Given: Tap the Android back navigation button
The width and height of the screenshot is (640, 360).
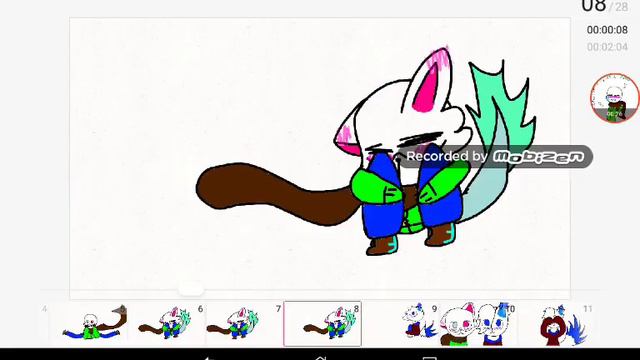Looking at the screenshot, I should tap(209, 358).
